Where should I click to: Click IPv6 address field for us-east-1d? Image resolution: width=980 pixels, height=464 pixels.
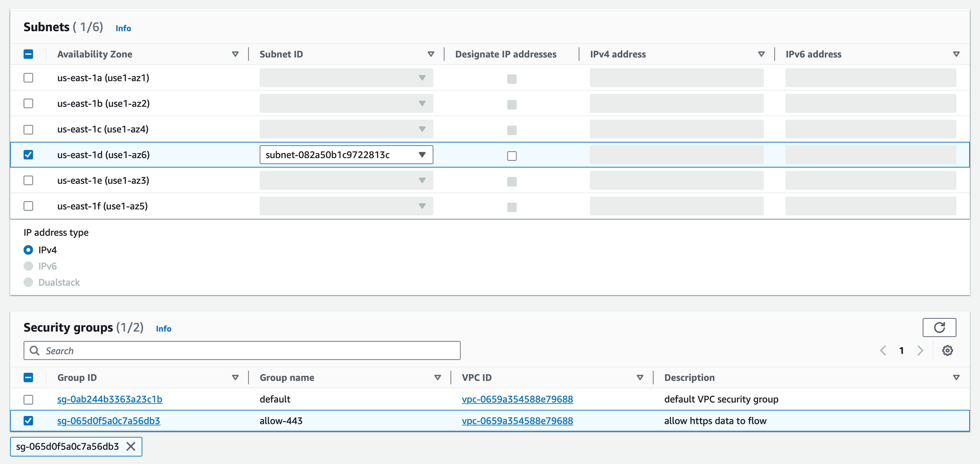point(871,155)
